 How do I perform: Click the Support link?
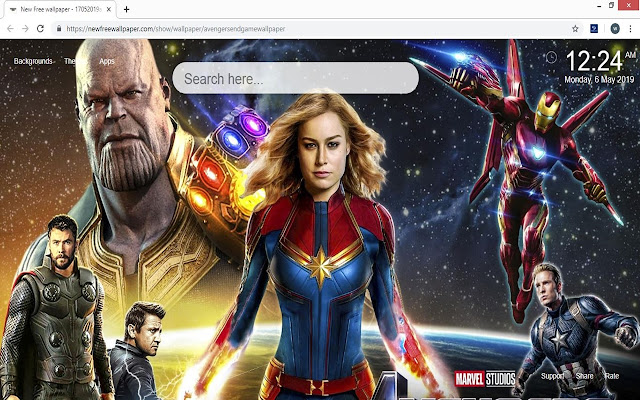pyautogui.click(x=552, y=376)
